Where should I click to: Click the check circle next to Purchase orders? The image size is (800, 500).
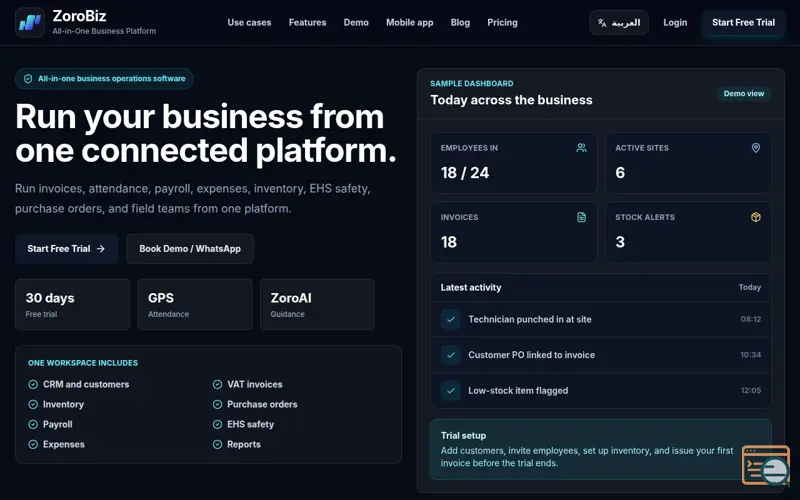tap(217, 404)
